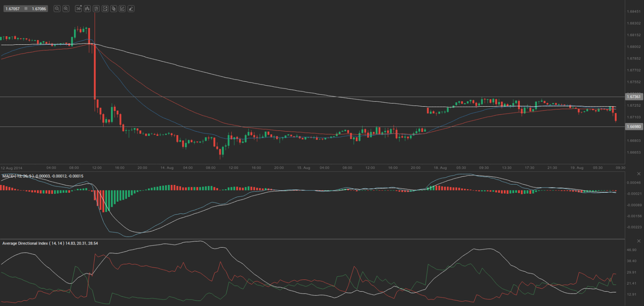Close the Average Directional Index panel
Image resolution: width=644 pixels, height=306 pixels.
[x=639, y=241]
